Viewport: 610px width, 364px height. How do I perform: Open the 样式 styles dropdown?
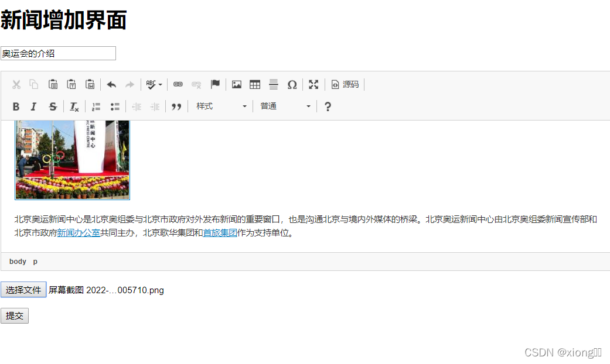click(220, 107)
